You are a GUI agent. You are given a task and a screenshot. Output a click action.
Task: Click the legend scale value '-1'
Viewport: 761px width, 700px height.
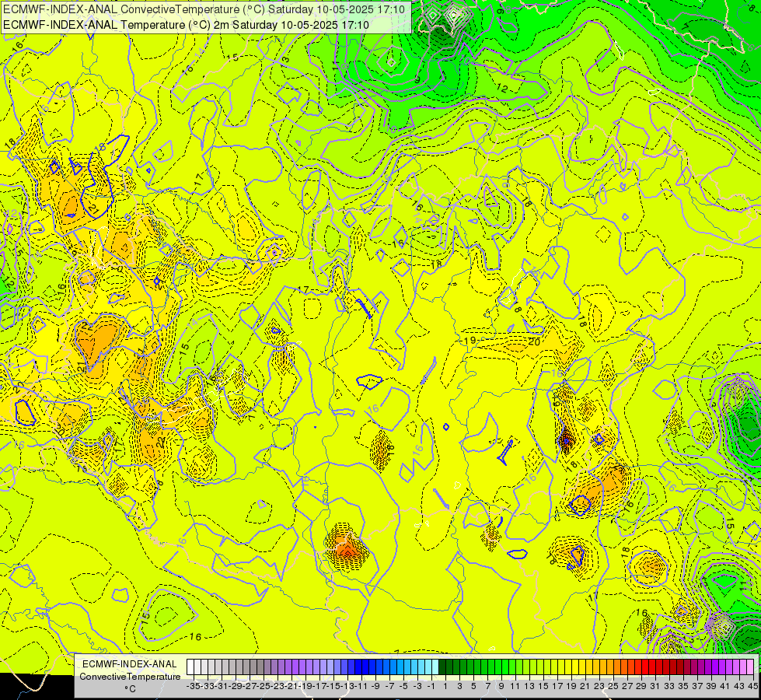point(431,687)
